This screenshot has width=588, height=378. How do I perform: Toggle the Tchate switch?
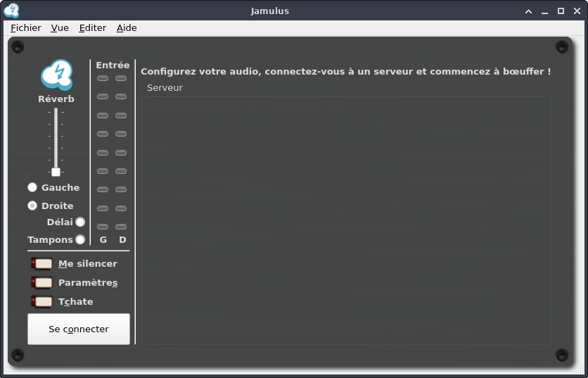(x=41, y=302)
